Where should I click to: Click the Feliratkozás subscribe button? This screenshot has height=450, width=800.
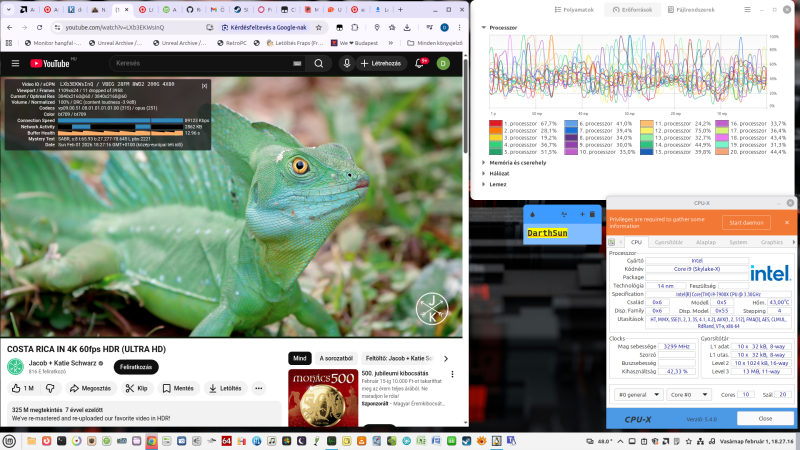pyautogui.click(x=136, y=367)
